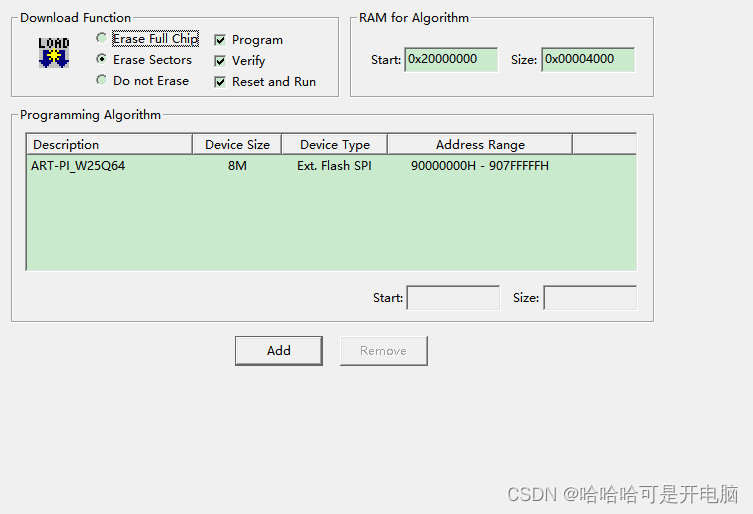This screenshot has height=514, width=753.
Task: Click the 90000000H - 907FFFFFH address range
Action: pos(480,166)
